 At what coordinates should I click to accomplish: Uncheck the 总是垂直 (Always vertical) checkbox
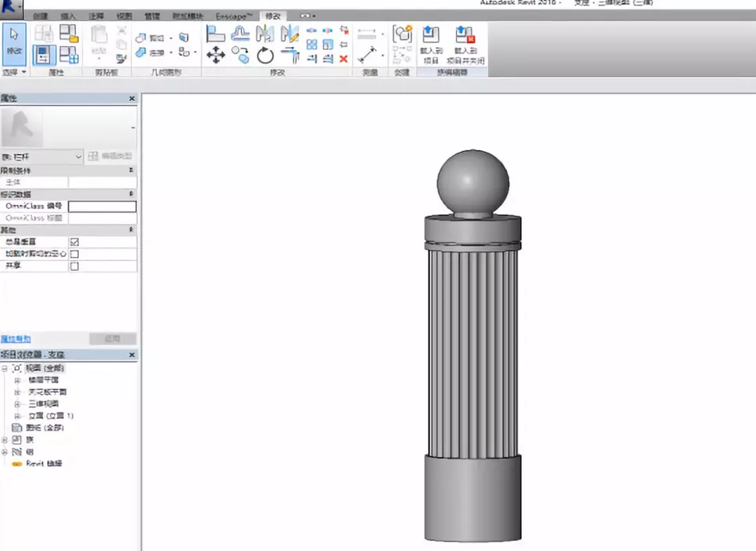[x=75, y=242]
